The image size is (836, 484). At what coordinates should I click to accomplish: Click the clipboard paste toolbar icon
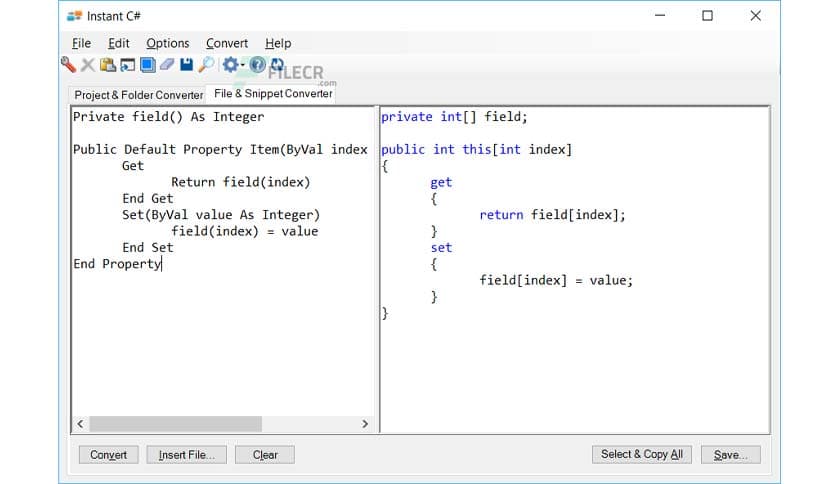(108, 65)
